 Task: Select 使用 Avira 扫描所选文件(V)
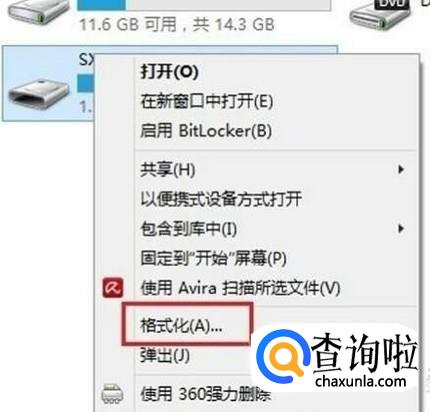pos(240,288)
